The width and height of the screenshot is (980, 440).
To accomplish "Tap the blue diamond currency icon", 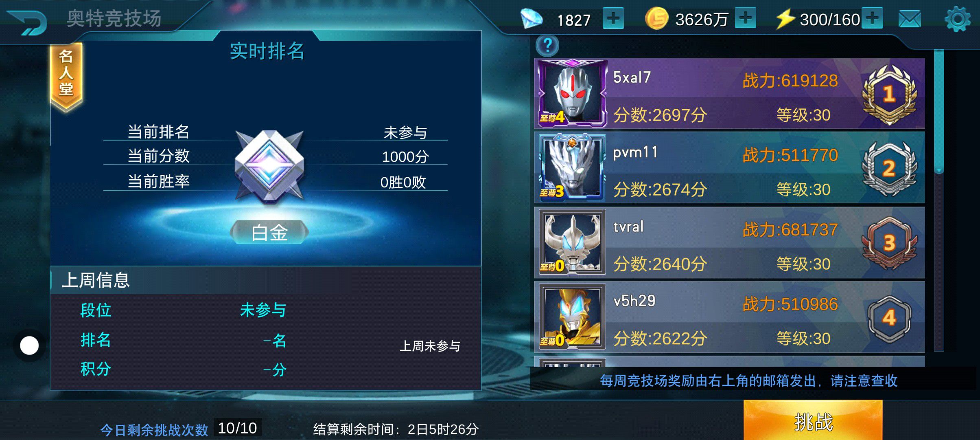I will (x=532, y=19).
